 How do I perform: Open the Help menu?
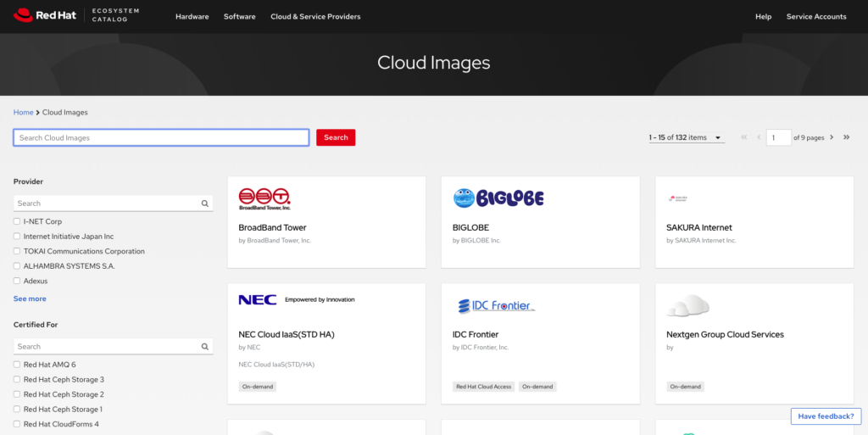click(x=764, y=17)
